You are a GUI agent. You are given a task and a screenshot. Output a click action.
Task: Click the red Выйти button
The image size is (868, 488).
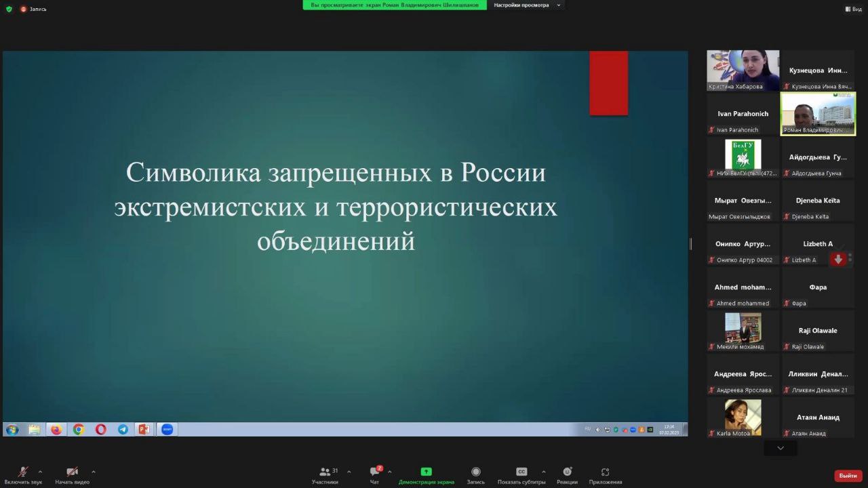point(848,476)
